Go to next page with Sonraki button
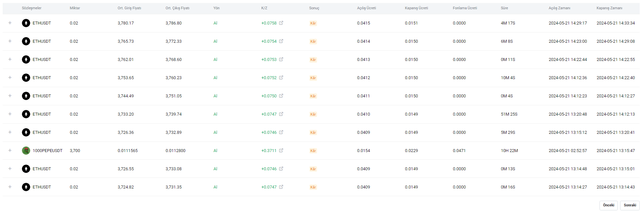 pyautogui.click(x=630, y=205)
